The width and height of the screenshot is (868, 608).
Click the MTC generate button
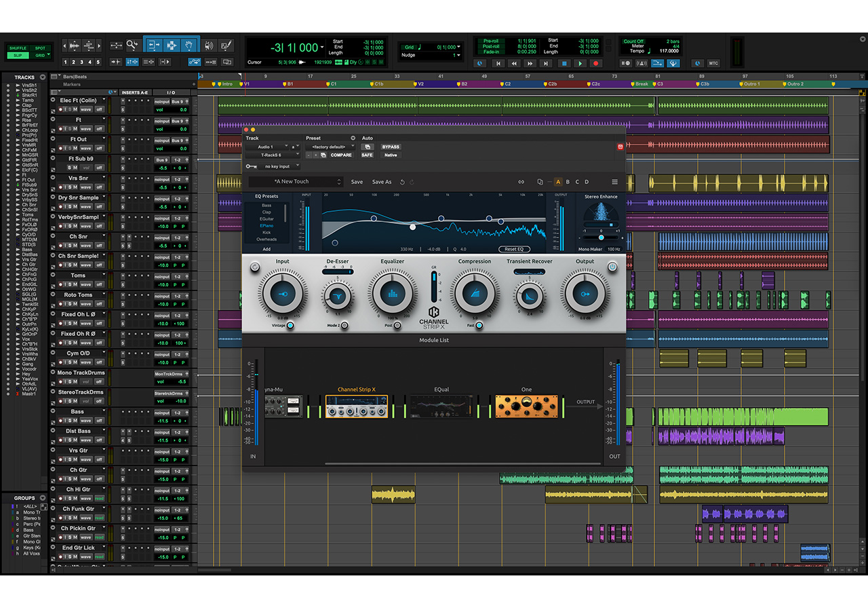pos(713,63)
